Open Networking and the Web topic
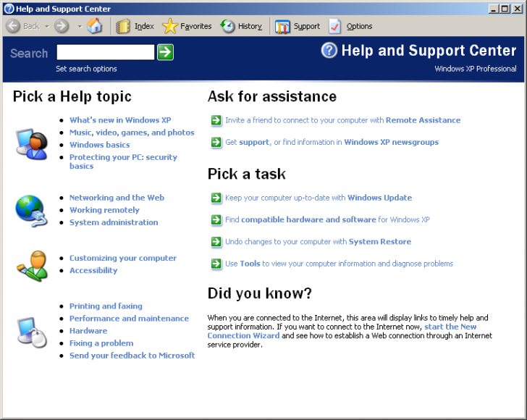The width and height of the screenshot is (527, 420). pyautogui.click(x=117, y=198)
